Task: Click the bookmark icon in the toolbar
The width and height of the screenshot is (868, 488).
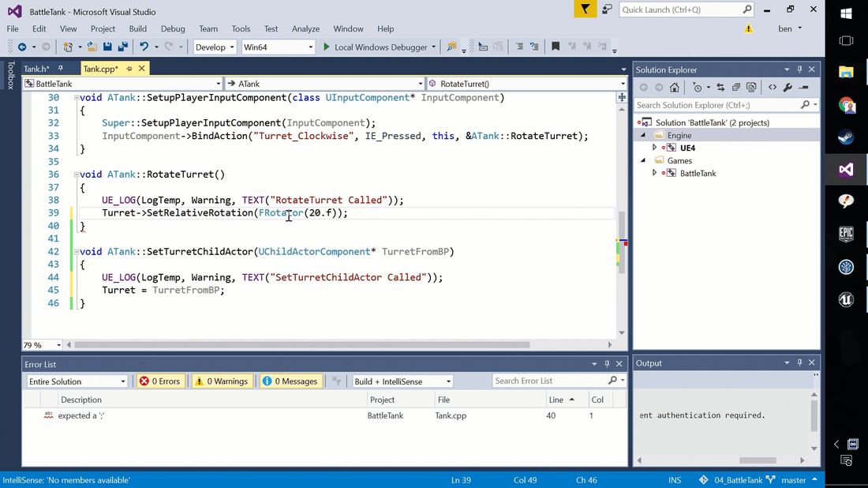Action: [556, 47]
